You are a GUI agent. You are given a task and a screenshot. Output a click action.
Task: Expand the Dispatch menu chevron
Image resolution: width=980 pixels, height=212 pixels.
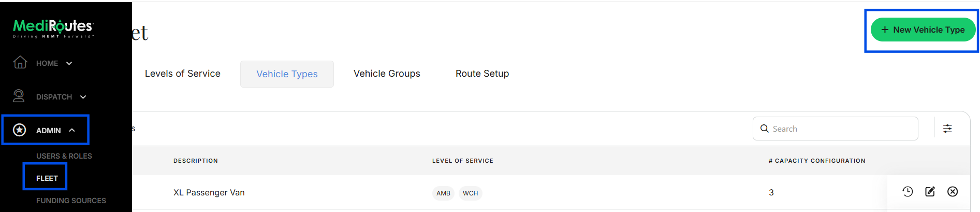click(x=83, y=97)
